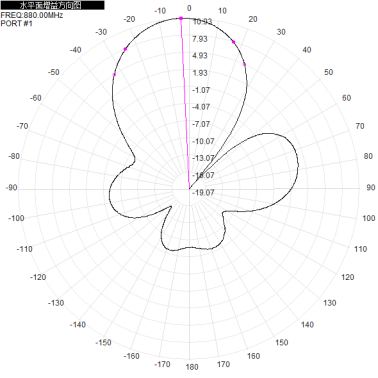Click the -110 degree angle label
378x378 pixels.
click(x=25, y=249)
